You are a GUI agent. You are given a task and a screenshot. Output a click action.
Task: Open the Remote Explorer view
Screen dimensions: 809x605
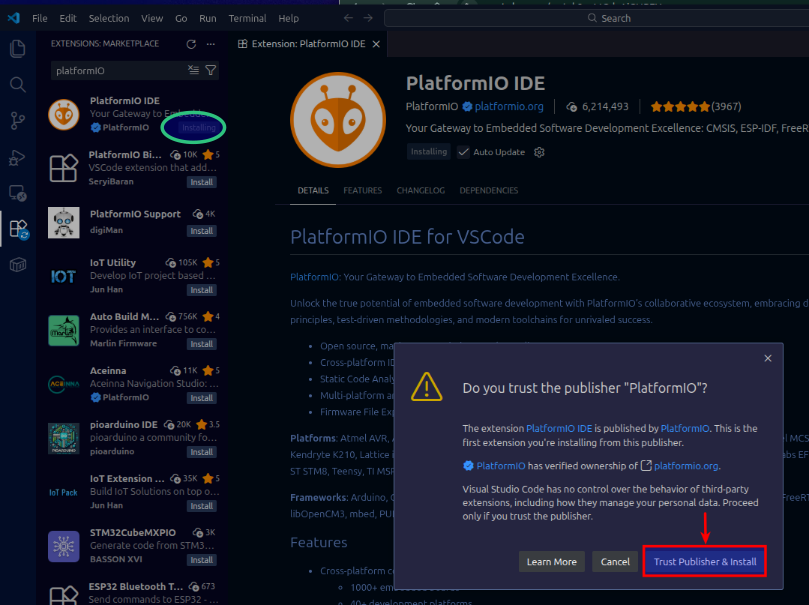17,193
